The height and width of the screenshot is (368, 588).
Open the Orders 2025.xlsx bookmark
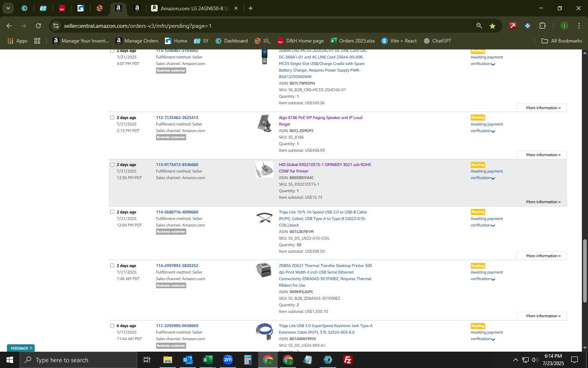[352, 41]
